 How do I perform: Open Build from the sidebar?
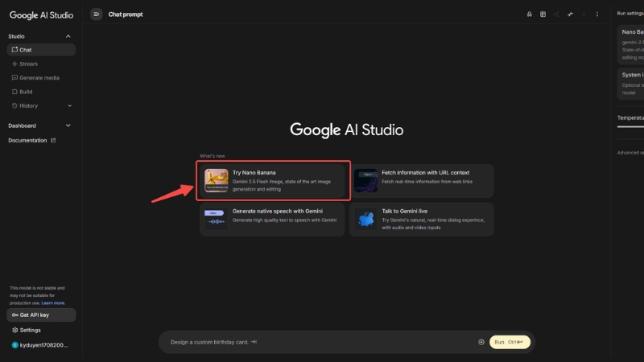click(26, 92)
